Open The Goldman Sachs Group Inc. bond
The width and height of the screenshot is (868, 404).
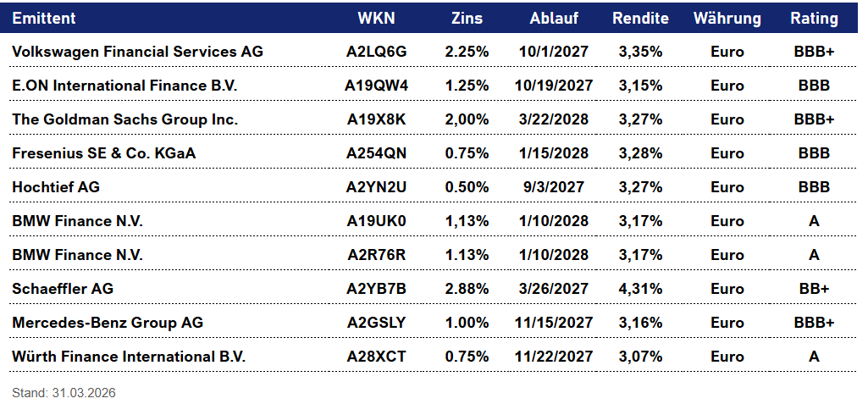click(124, 119)
